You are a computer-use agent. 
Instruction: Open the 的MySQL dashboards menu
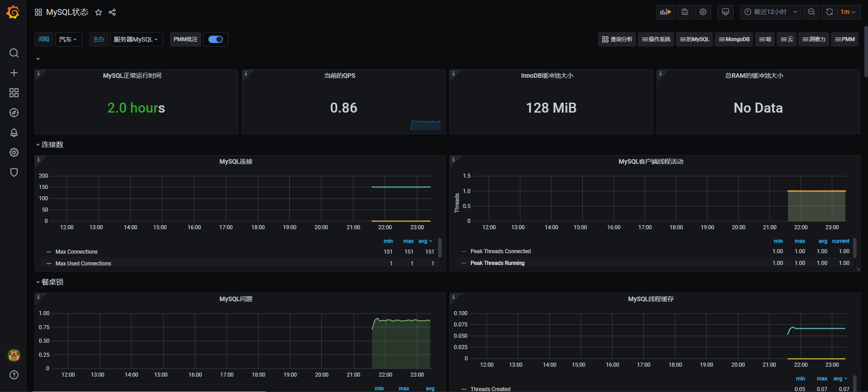pyautogui.click(x=694, y=39)
